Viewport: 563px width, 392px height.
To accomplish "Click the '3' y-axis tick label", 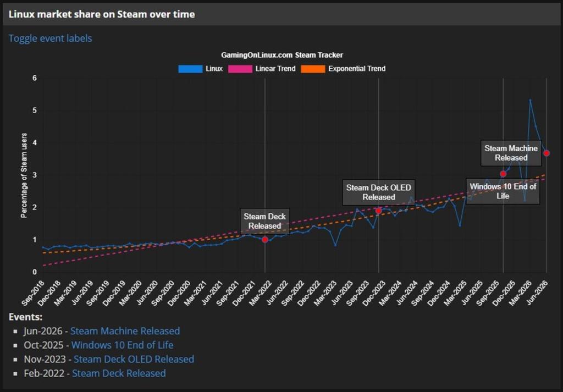I will (x=35, y=175).
